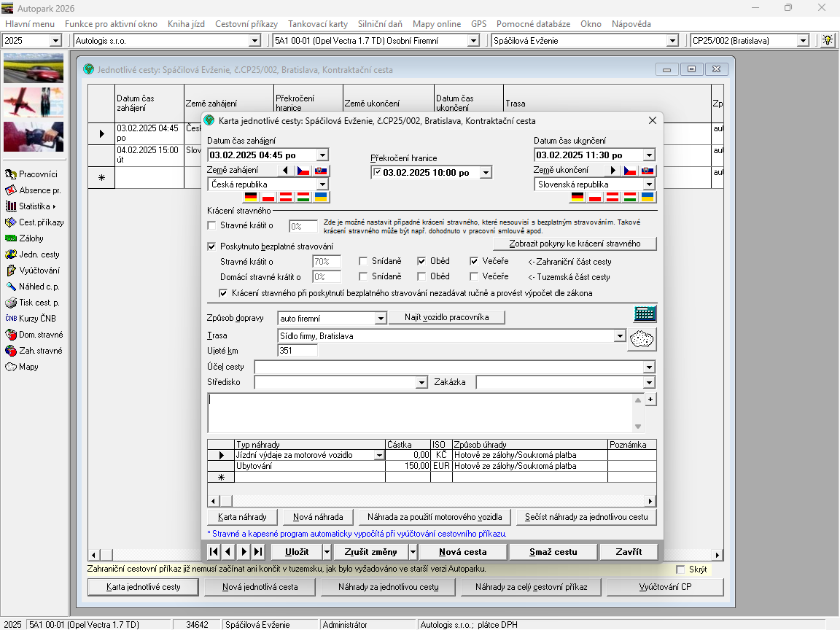Click into the Ujeté km field
840x630 pixels.
click(x=297, y=351)
